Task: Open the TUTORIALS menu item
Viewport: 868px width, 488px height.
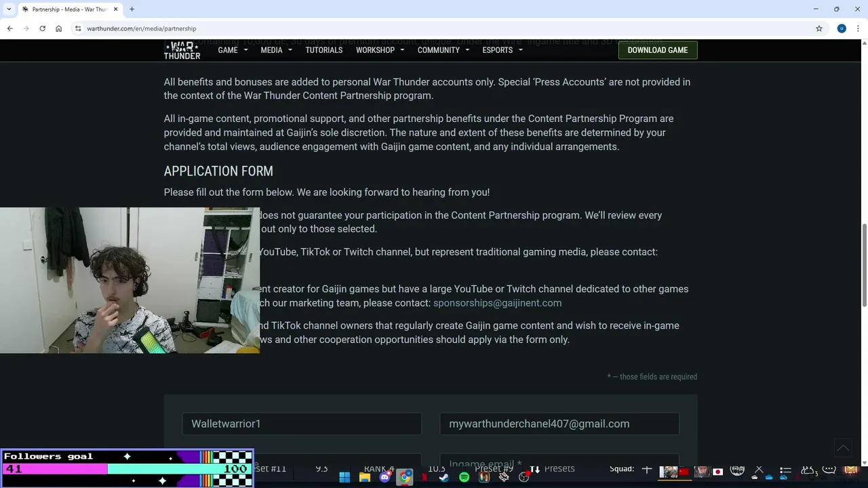Action: (x=323, y=50)
